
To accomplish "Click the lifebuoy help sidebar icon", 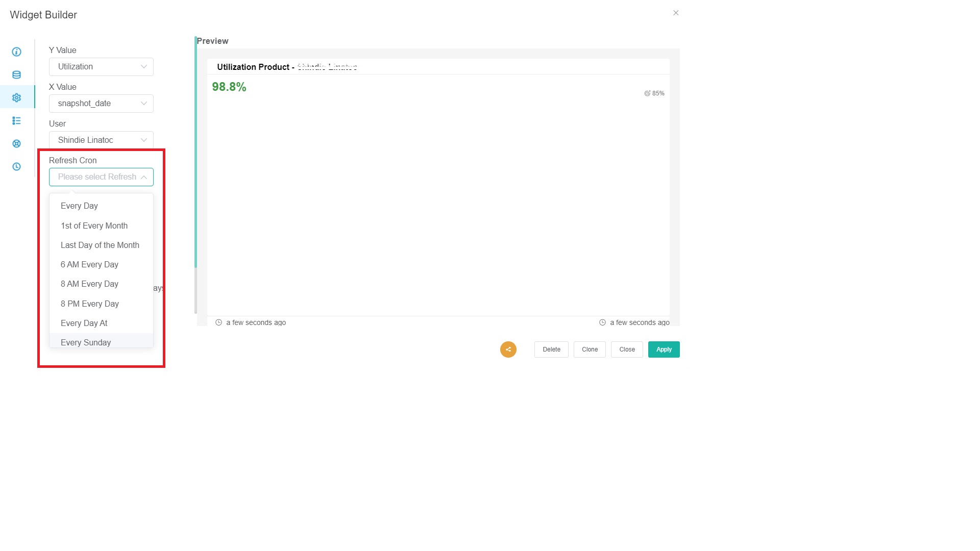I will pos(16,144).
